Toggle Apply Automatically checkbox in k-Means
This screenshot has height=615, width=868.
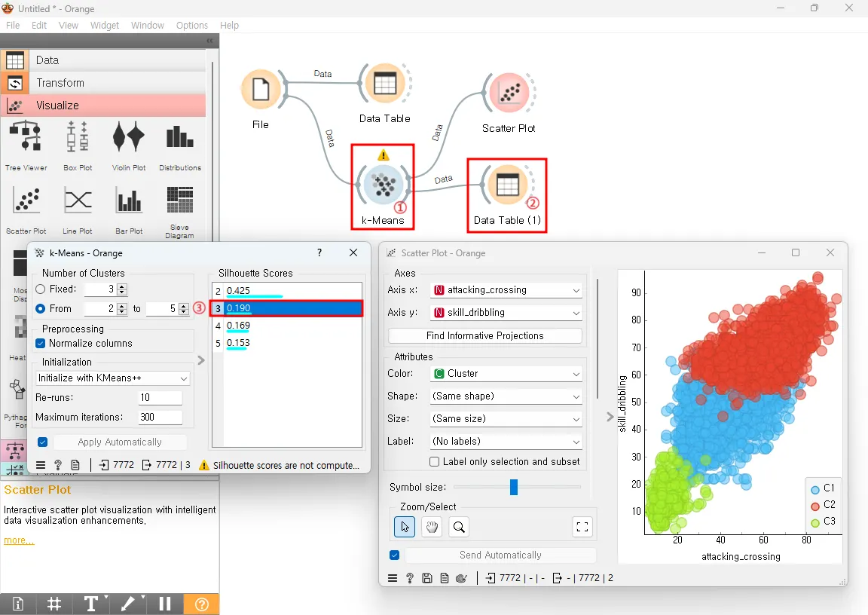(43, 442)
